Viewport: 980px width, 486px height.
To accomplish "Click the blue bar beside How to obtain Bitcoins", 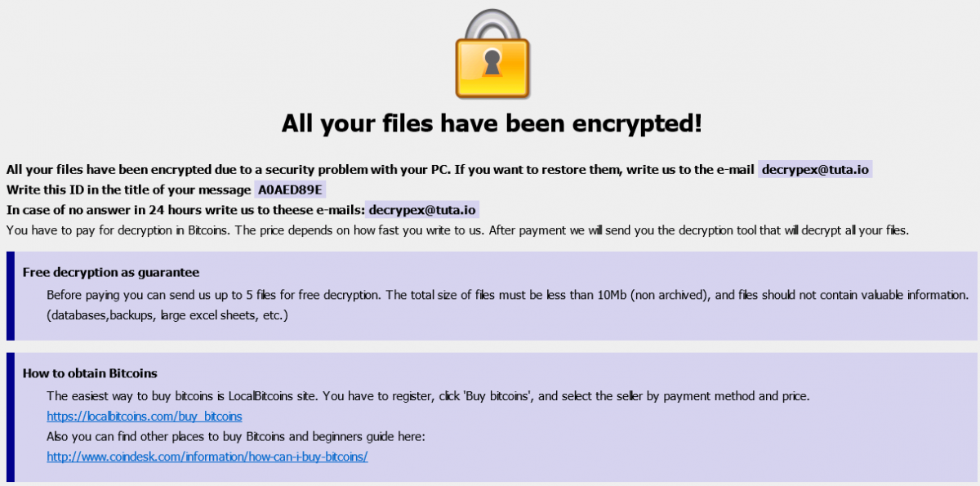I will tap(11, 417).
